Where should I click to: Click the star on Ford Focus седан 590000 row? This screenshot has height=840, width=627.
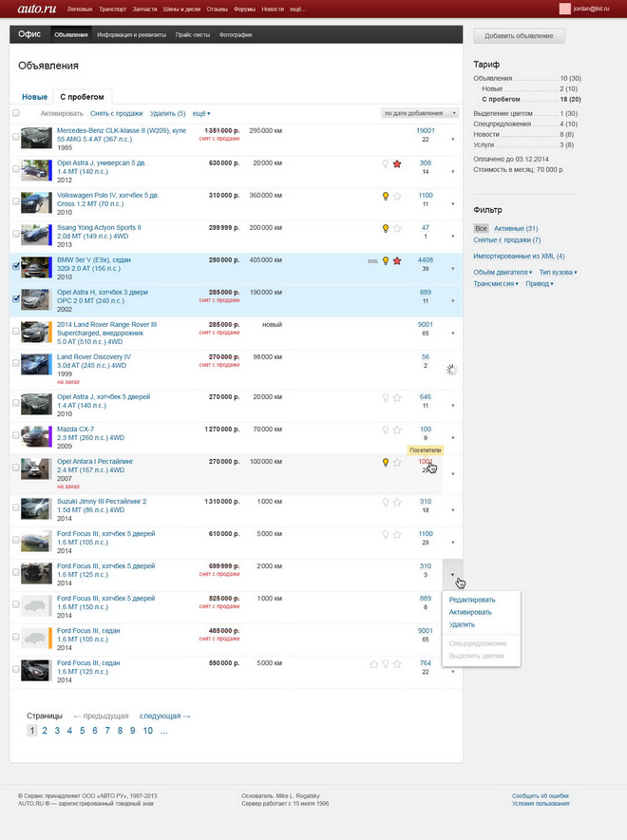click(x=397, y=664)
